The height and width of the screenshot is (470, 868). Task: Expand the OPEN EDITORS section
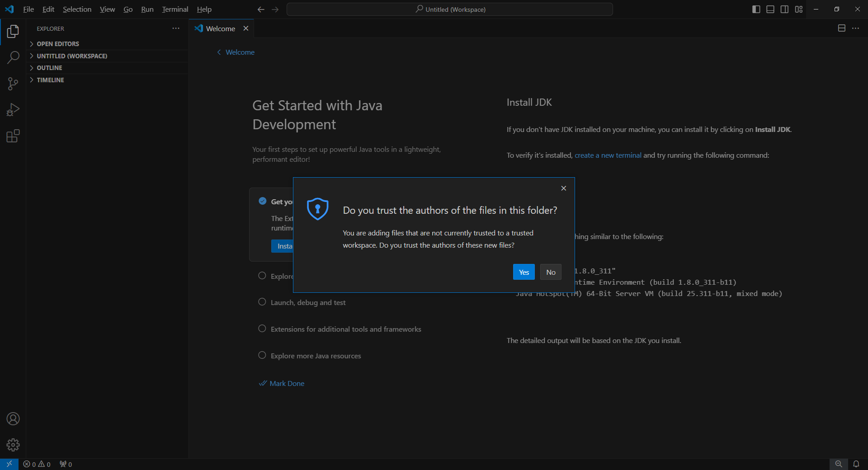coord(58,43)
